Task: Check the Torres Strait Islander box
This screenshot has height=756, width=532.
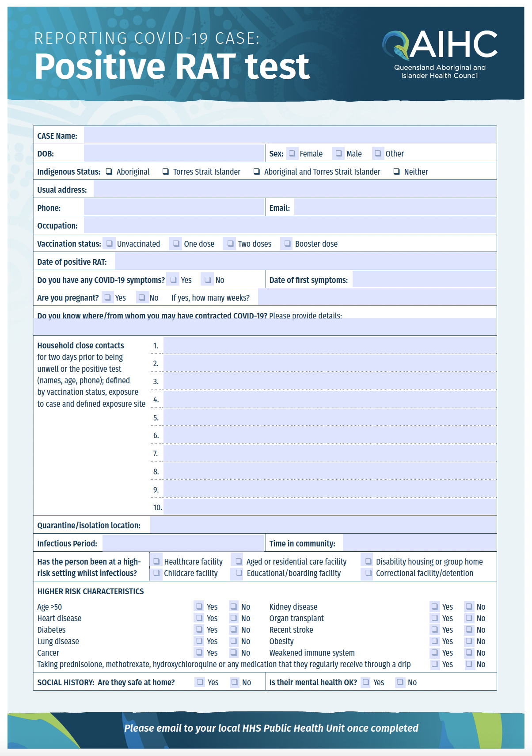Action: tap(166, 172)
